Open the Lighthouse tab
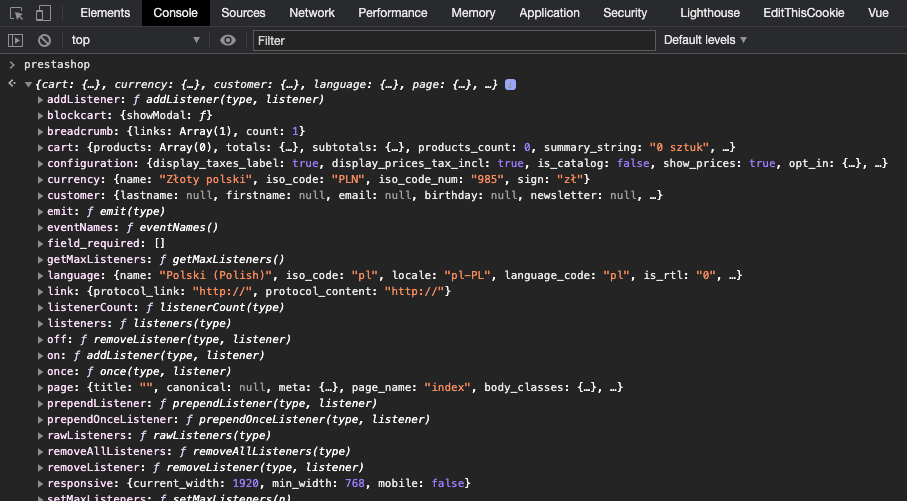The width and height of the screenshot is (907, 501). point(710,13)
